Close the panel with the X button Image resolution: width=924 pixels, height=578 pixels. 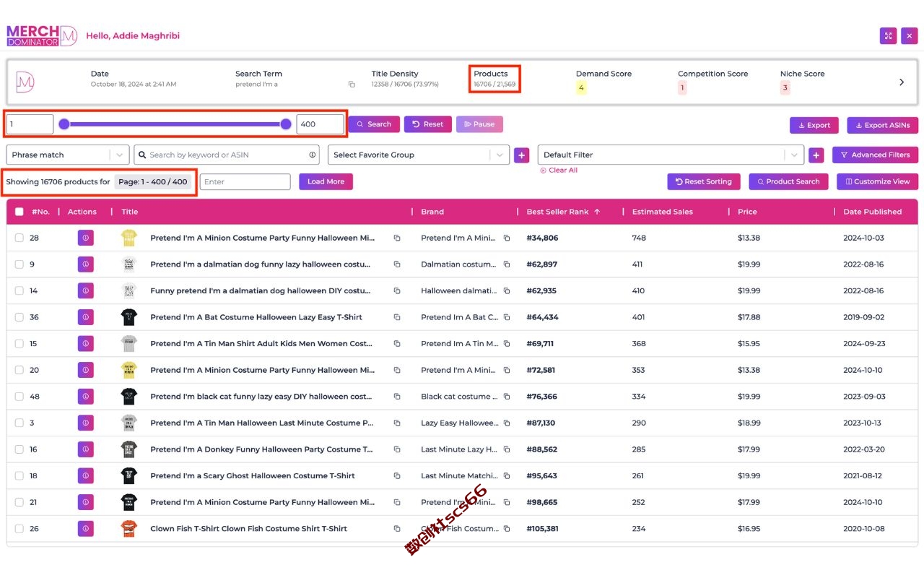(910, 35)
